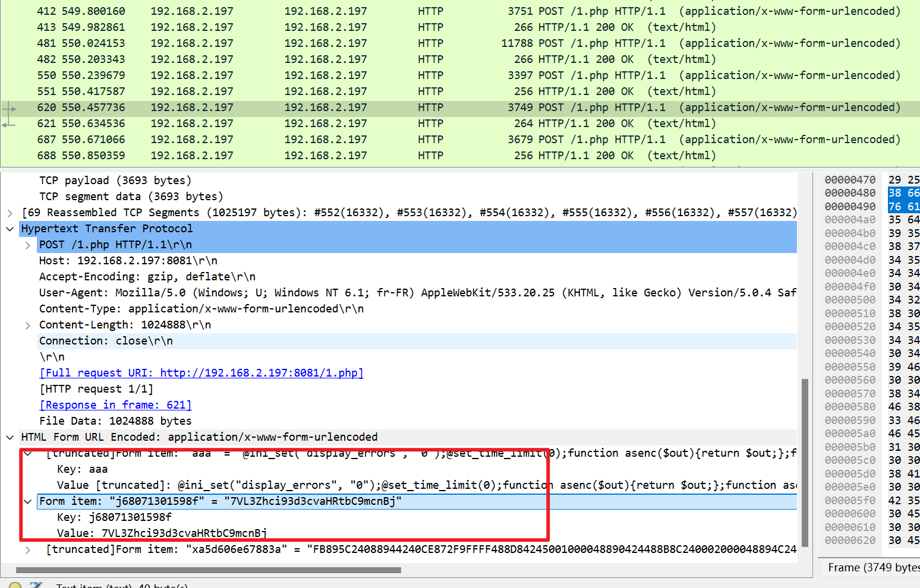The image size is (920, 588).
Task: Collapse form item "j68071301598f"
Action: click(x=28, y=501)
